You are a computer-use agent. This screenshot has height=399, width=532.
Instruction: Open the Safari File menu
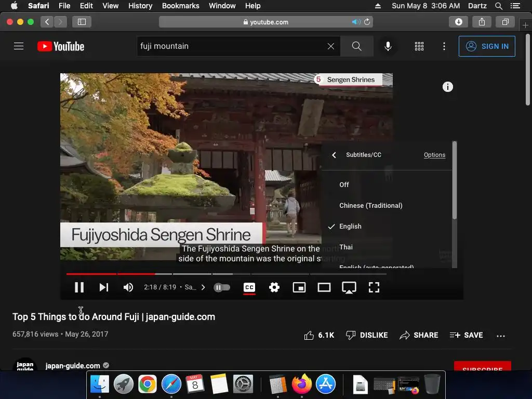coord(64,6)
